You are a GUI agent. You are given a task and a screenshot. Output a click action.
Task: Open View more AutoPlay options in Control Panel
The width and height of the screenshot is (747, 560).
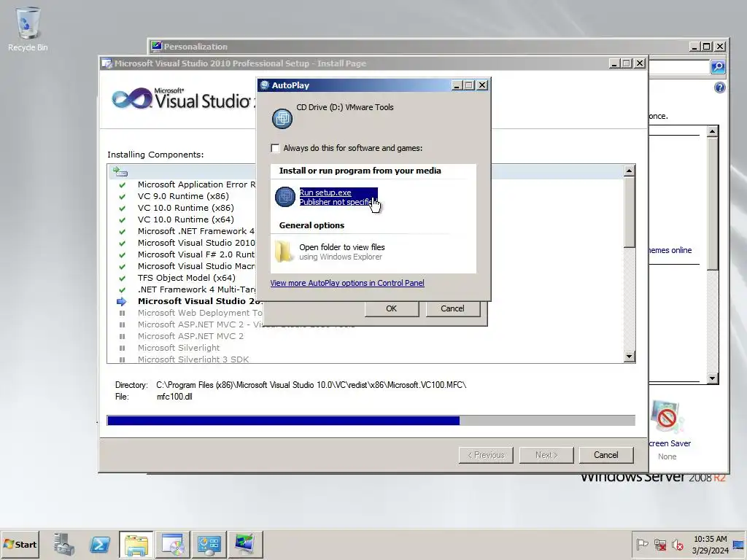(x=347, y=283)
